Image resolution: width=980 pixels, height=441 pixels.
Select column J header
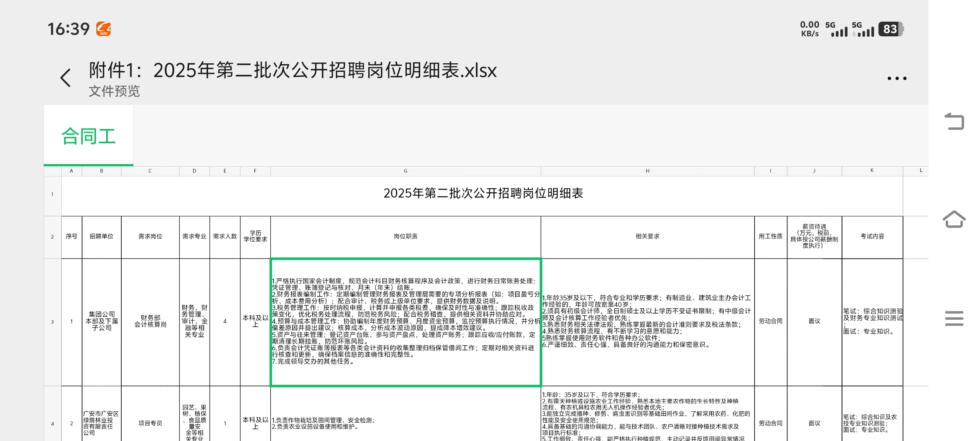pos(815,171)
